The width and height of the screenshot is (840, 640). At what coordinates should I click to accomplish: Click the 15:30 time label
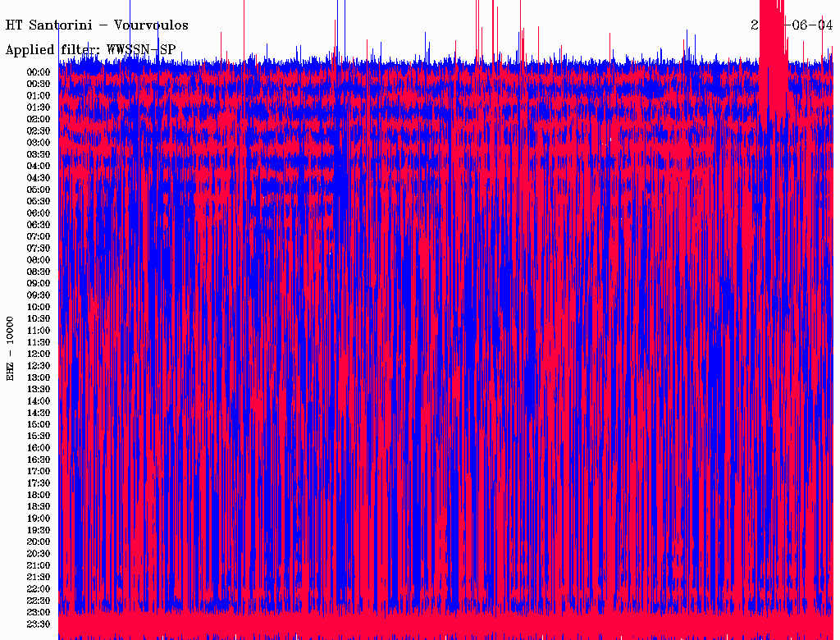click(39, 436)
